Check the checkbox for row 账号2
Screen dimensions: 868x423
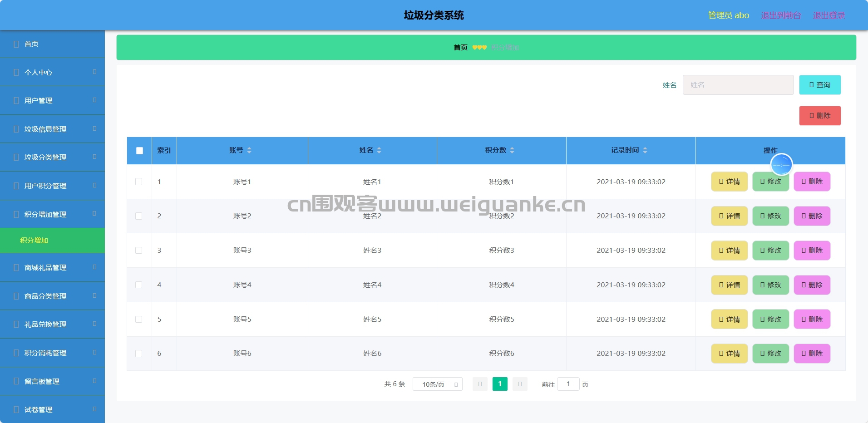[x=139, y=216]
